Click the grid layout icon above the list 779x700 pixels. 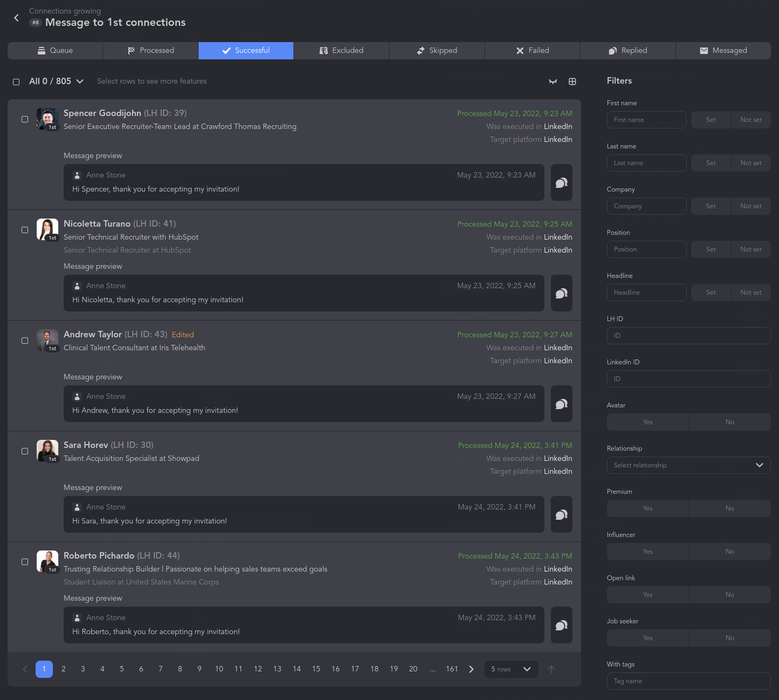572,81
